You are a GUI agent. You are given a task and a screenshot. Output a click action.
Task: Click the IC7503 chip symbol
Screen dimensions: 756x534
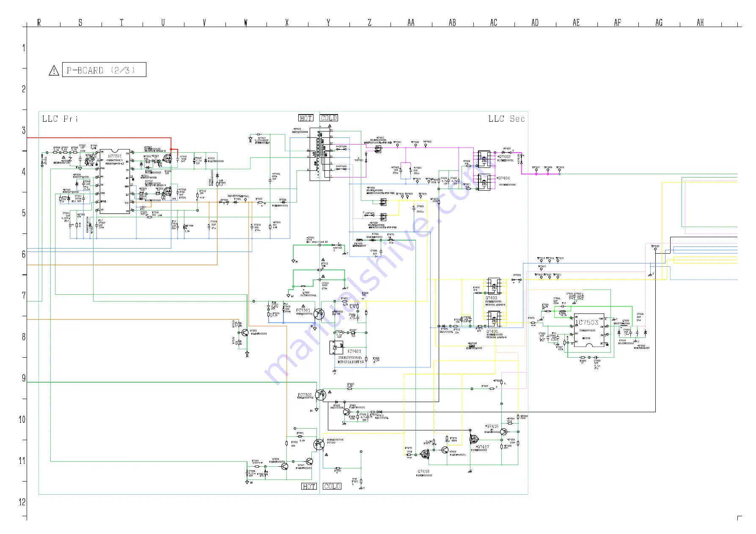[589, 330]
